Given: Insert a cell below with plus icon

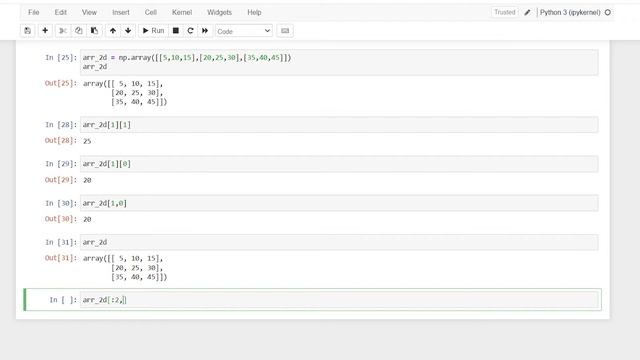Looking at the screenshot, I should [45, 31].
